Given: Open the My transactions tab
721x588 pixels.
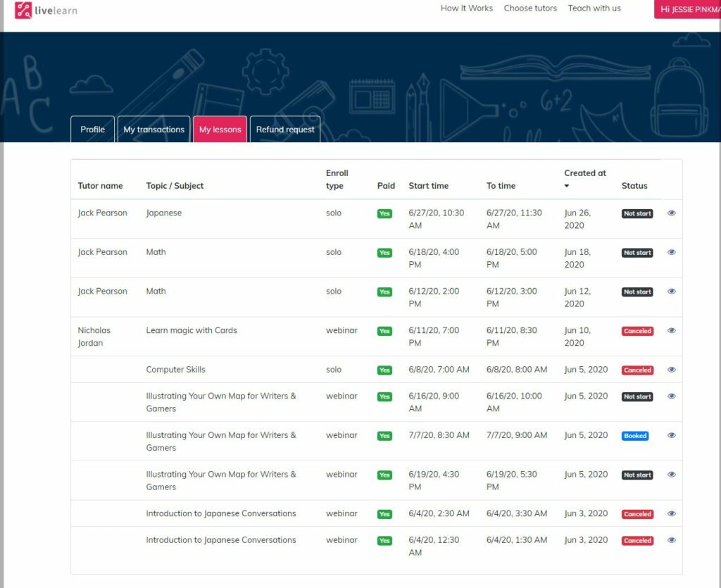Looking at the screenshot, I should point(153,130).
